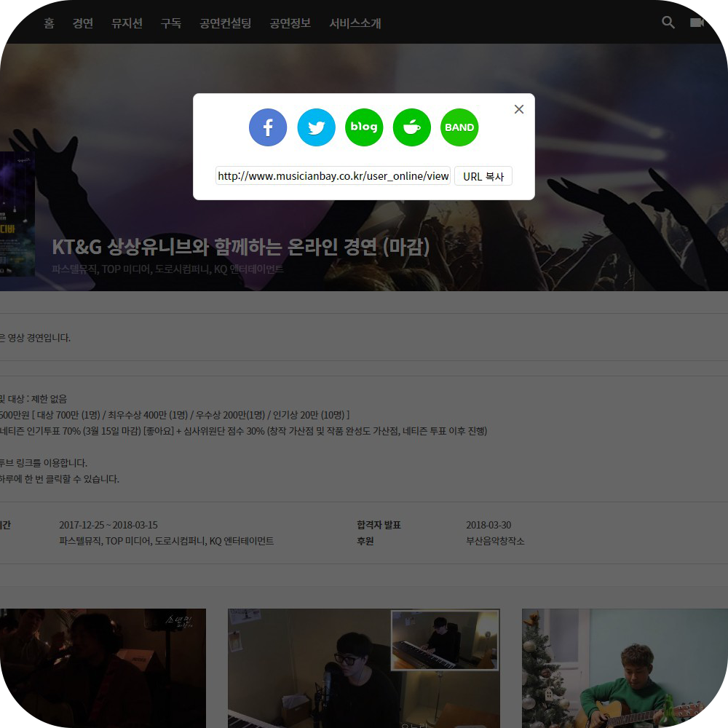The height and width of the screenshot is (728, 728).
Task: Click the prize line mentioning 대상 700만
Action: 175,415
